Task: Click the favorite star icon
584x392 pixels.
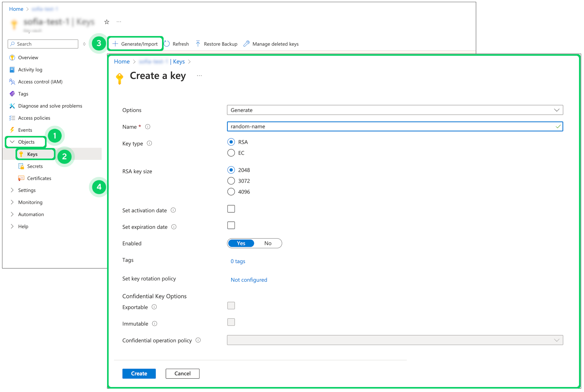Action: (107, 22)
